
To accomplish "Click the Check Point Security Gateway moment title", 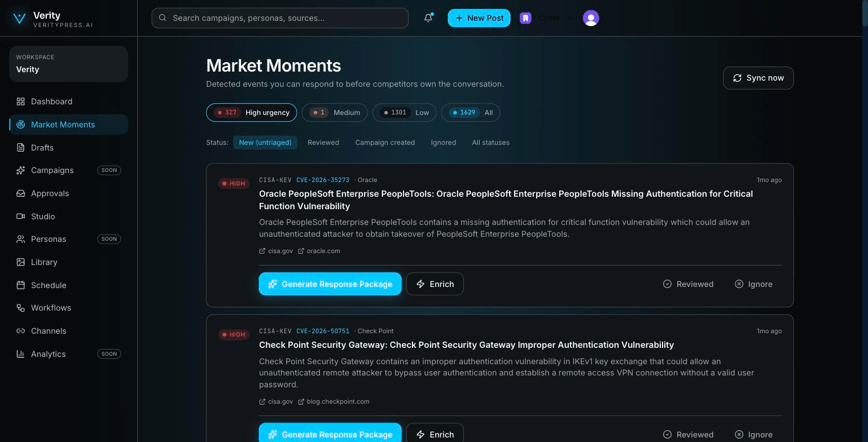I will click(x=466, y=344).
